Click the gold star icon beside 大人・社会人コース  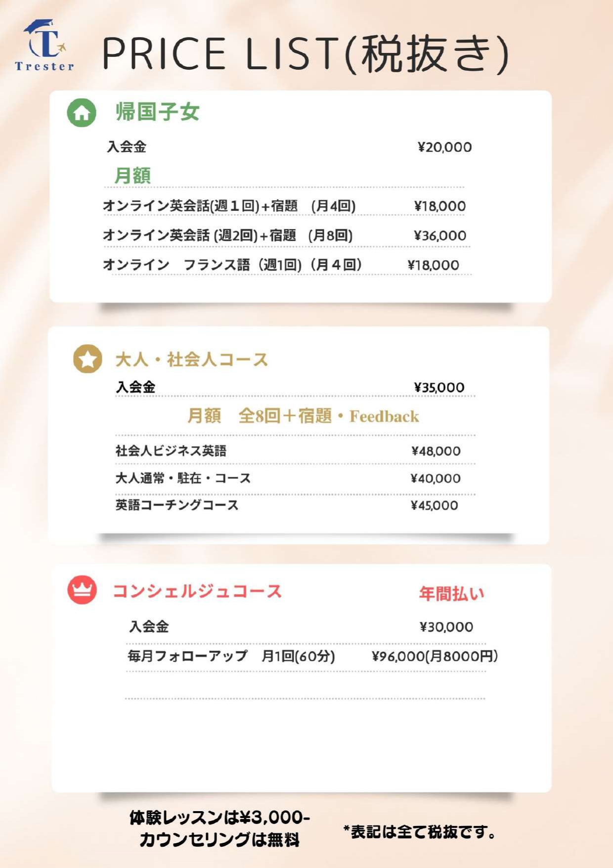(88, 359)
